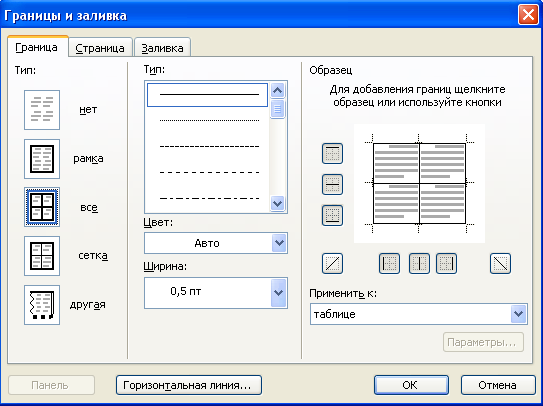Toggle the right border button
Image resolution: width=543 pixels, height=406 pixels.
(446, 264)
